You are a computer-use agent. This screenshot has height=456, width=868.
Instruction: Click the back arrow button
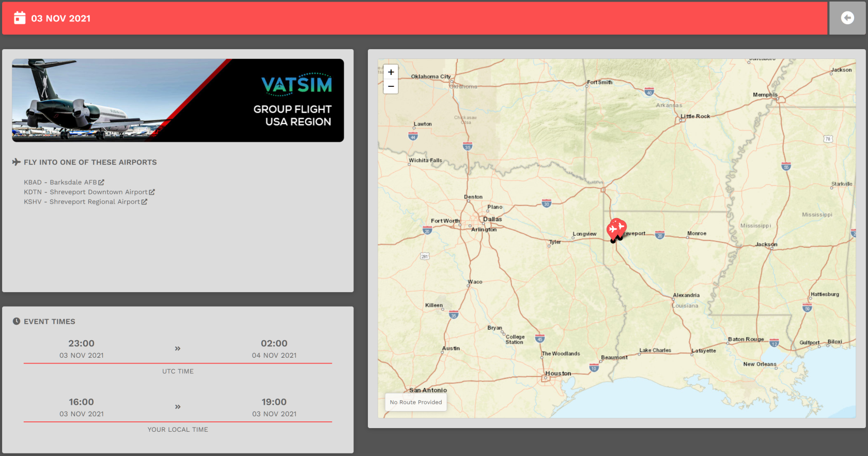(847, 18)
